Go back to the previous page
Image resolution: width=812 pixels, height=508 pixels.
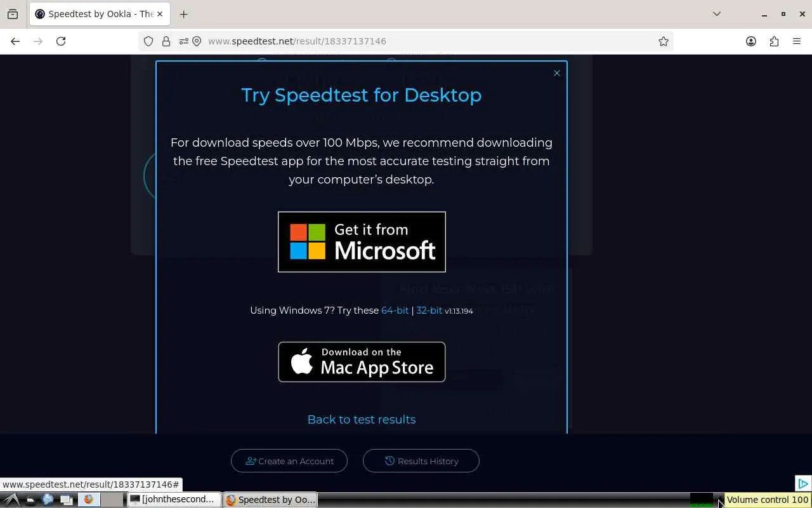click(15, 41)
